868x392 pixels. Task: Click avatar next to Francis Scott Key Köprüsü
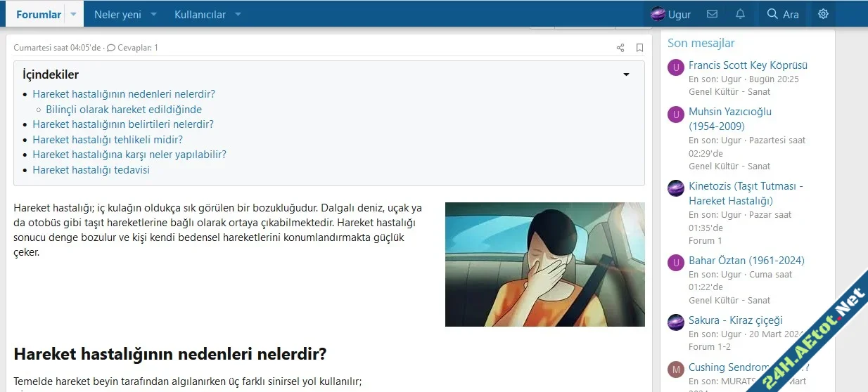pos(676,68)
